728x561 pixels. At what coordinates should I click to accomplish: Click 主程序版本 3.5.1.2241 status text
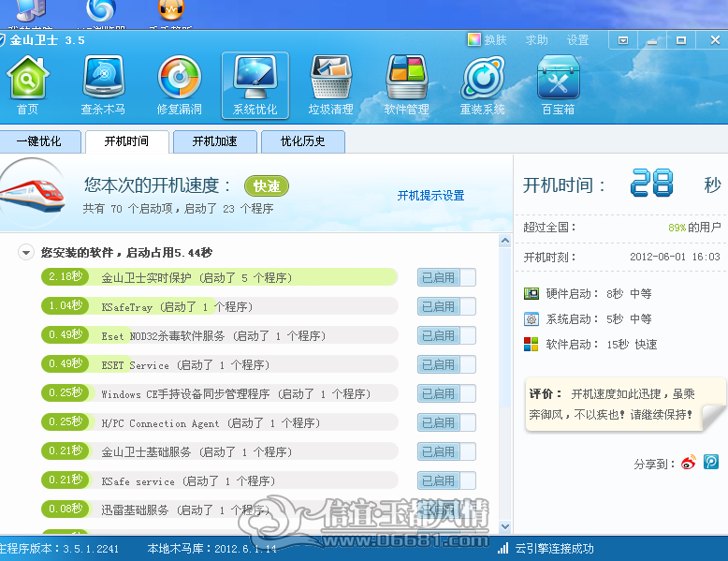(60, 549)
